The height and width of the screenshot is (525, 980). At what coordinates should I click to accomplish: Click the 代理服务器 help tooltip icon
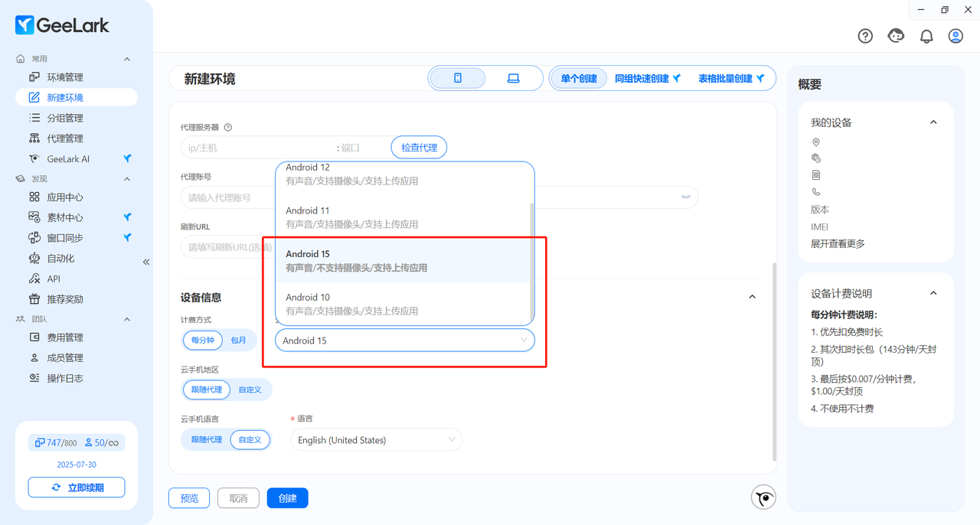pos(228,128)
